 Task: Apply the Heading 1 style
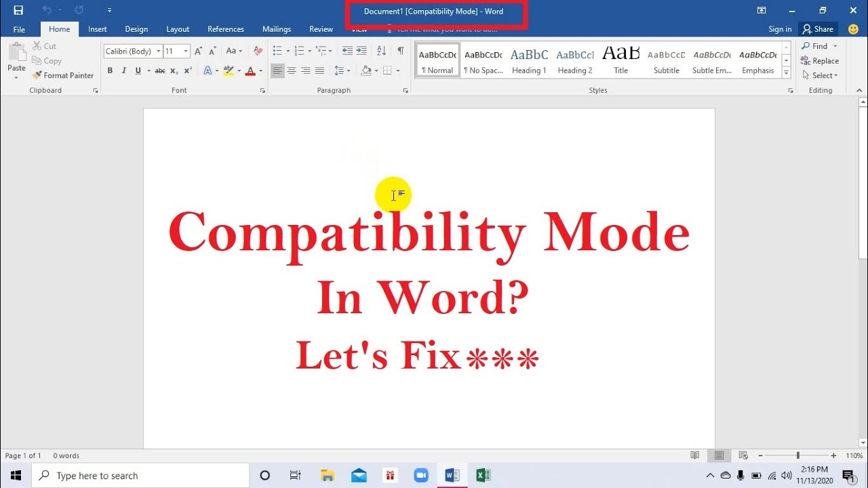(x=529, y=60)
